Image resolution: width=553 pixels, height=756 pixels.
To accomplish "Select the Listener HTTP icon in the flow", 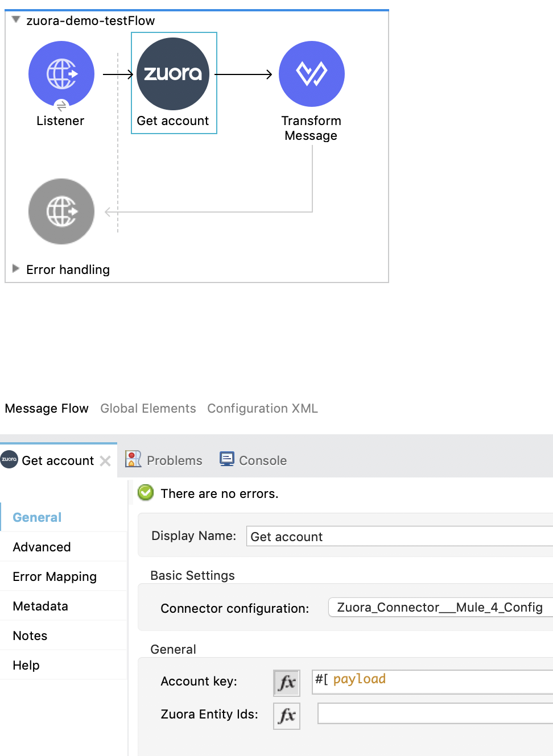I will click(x=61, y=74).
